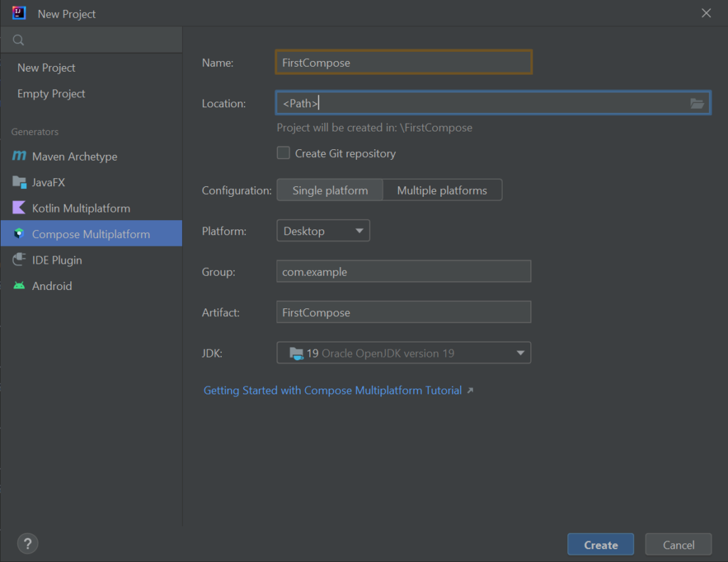The width and height of the screenshot is (728, 562).
Task: Select New Project in sidebar
Action: [92, 67]
